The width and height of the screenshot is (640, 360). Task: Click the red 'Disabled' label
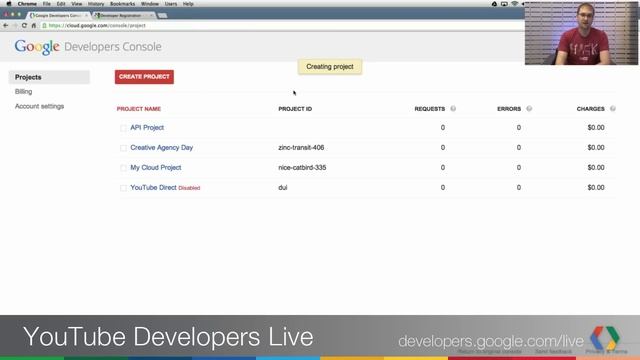[189, 188]
